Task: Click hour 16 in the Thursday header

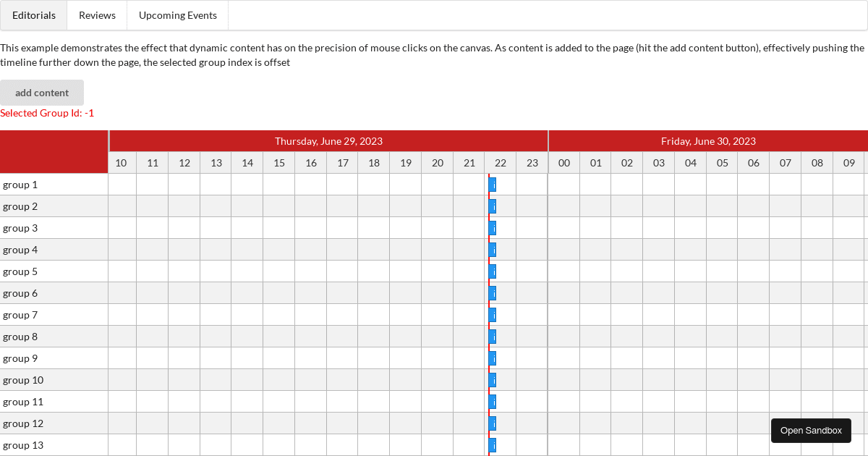Action: point(311,163)
